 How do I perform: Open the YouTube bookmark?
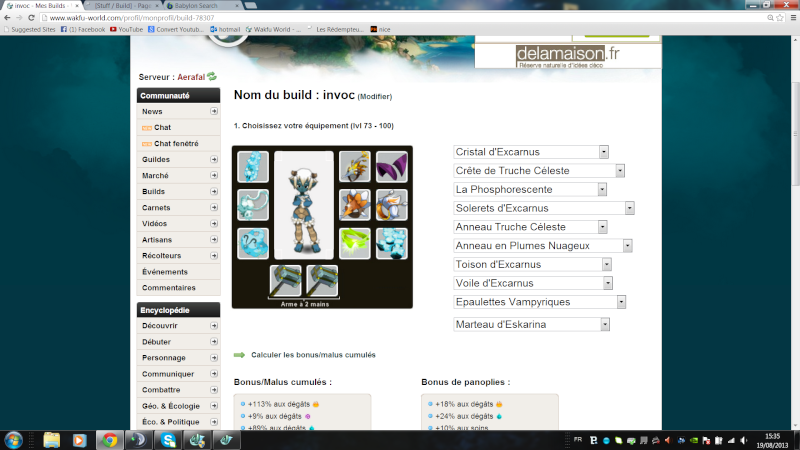pos(127,30)
